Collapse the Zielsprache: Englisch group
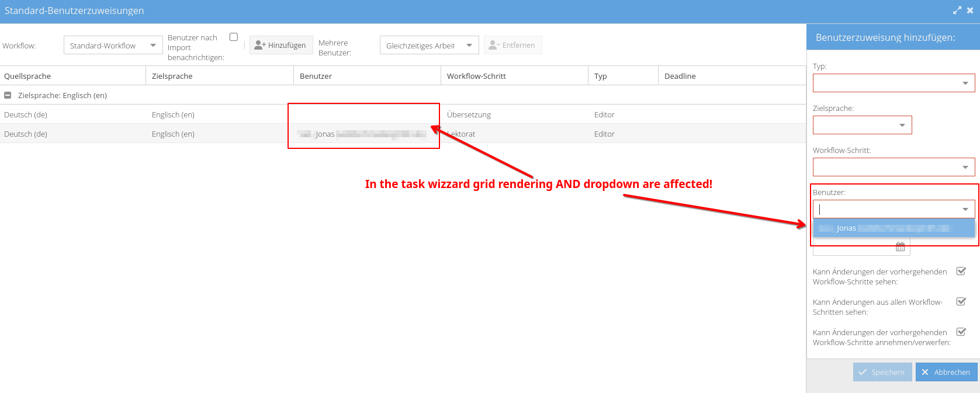 (x=8, y=95)
